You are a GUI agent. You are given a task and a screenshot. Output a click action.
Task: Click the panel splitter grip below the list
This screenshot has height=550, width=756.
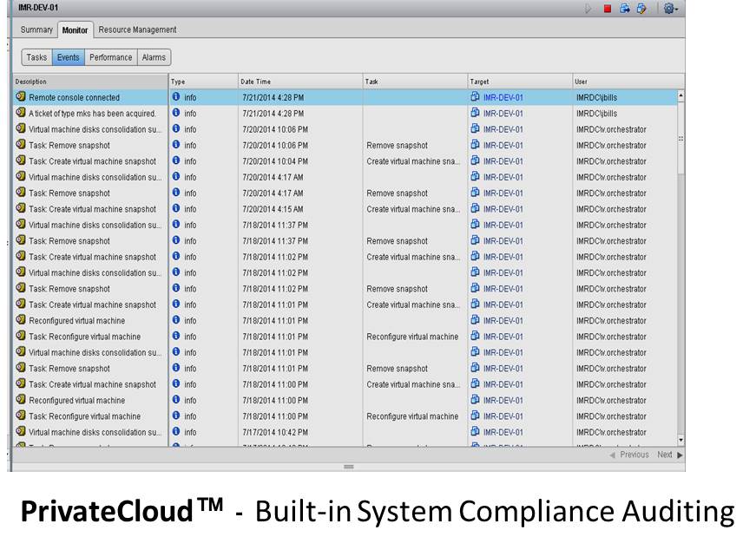pyautogui.click(x=349, y=467)
